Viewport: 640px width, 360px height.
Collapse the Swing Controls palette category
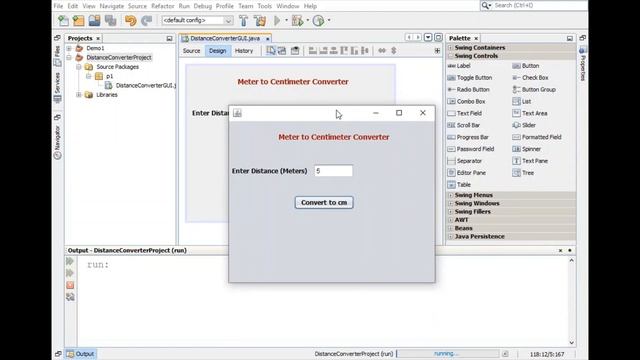[451, 56]
